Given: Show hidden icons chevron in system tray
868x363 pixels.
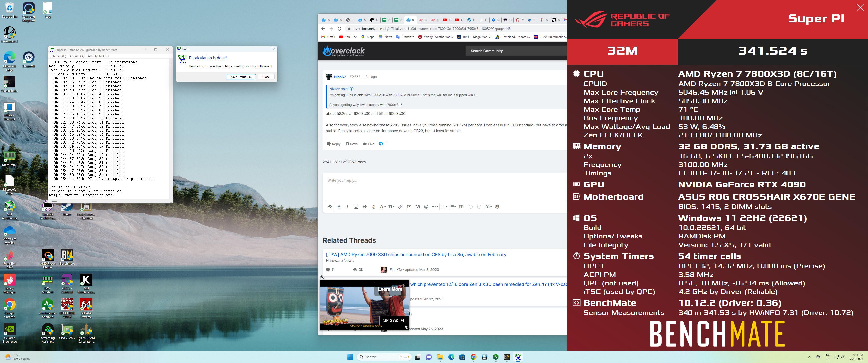Looking at the screenshot, I should [809, 357].
